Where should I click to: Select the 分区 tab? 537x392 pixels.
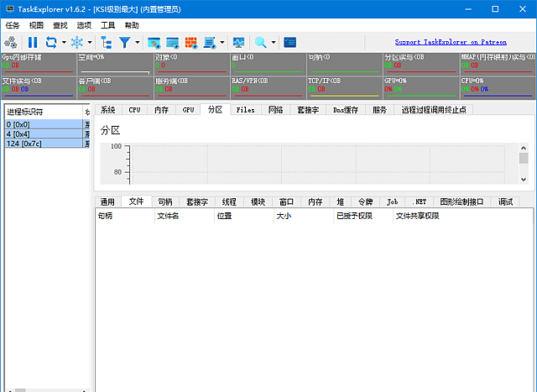216,109
